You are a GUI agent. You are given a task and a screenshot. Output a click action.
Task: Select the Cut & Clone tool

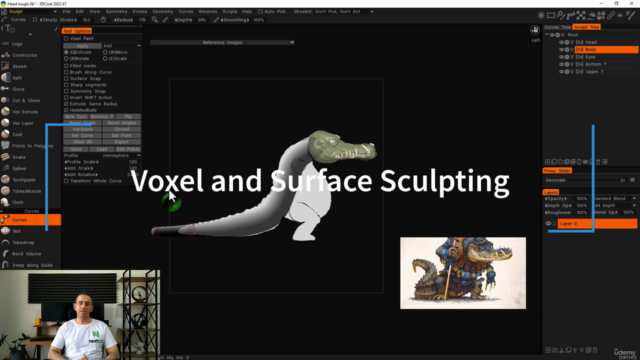click(26, 100)
